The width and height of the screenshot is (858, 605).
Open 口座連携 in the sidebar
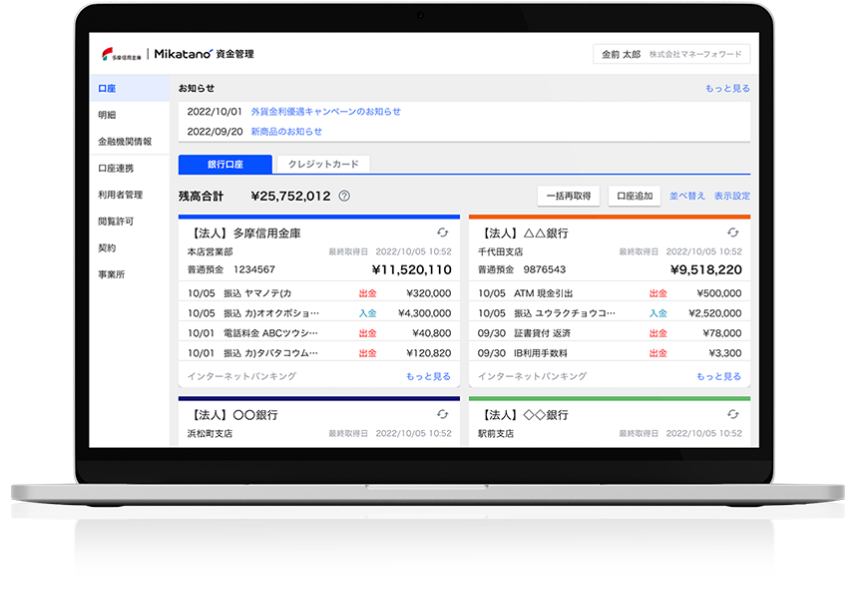[x=130, y=168]
